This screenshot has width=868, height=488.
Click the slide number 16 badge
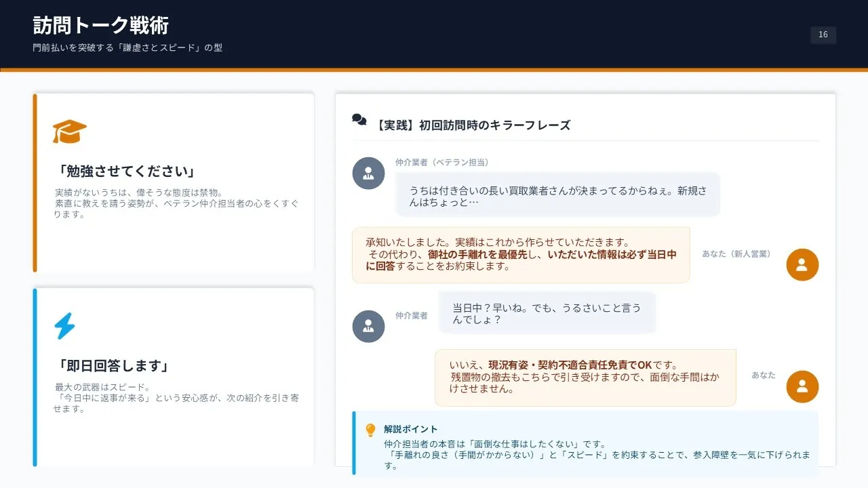coord(823,35)
